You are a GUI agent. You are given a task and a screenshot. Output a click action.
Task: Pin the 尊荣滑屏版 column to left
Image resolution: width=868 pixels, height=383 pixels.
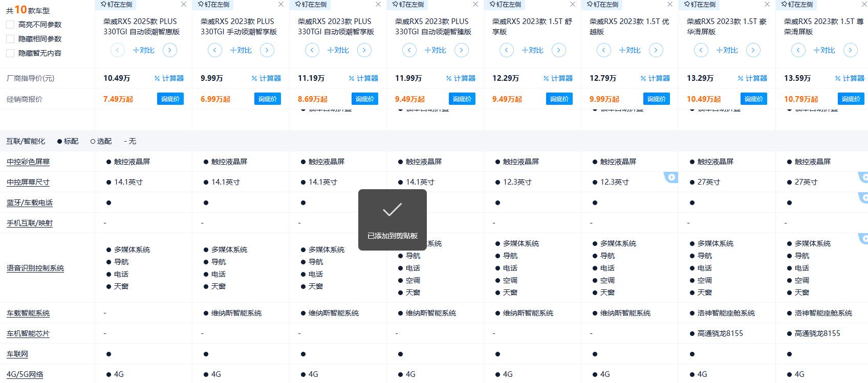tap(797, 4)
